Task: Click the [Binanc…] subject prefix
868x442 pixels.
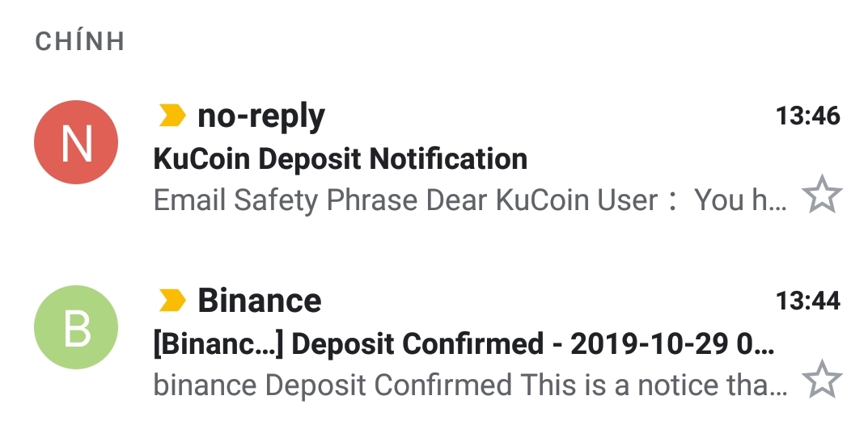Action: pyautogui.click(x=217, y=344)
